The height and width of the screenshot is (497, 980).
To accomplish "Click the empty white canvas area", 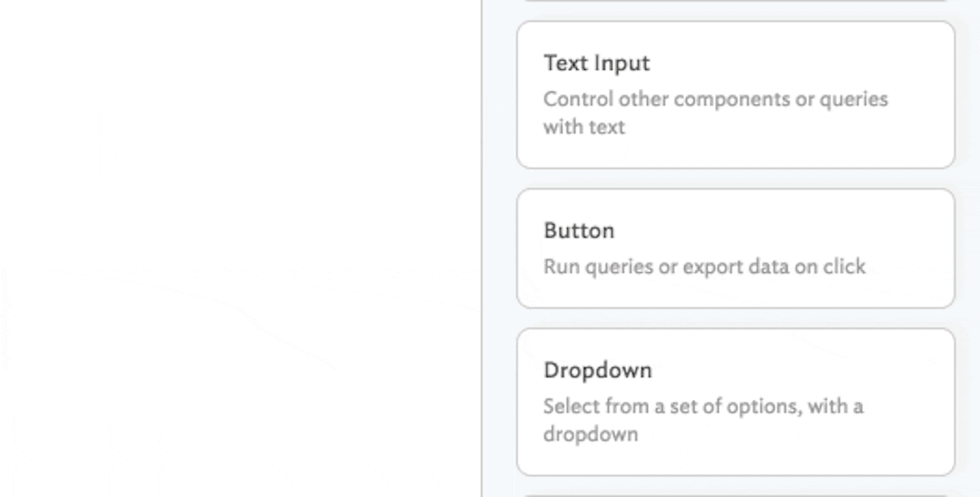I will click(236, 245).
